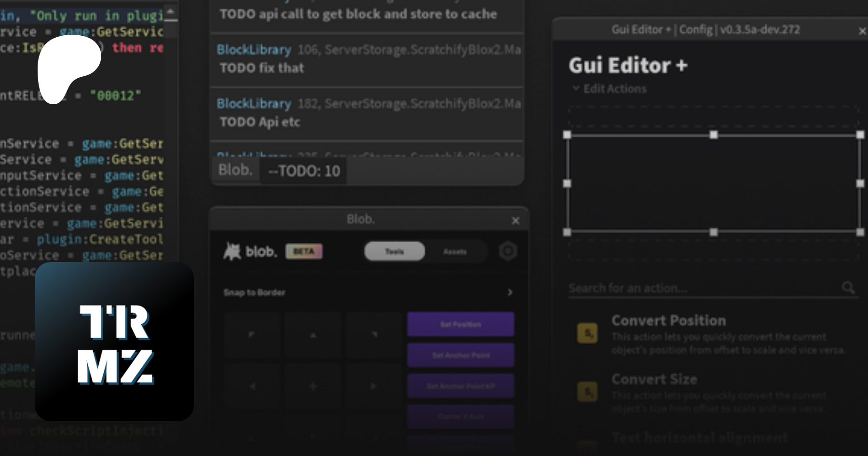Click the search magnifier icon in Gui Editor
Viewport: 868px width, 456px height.
[848, 288]
